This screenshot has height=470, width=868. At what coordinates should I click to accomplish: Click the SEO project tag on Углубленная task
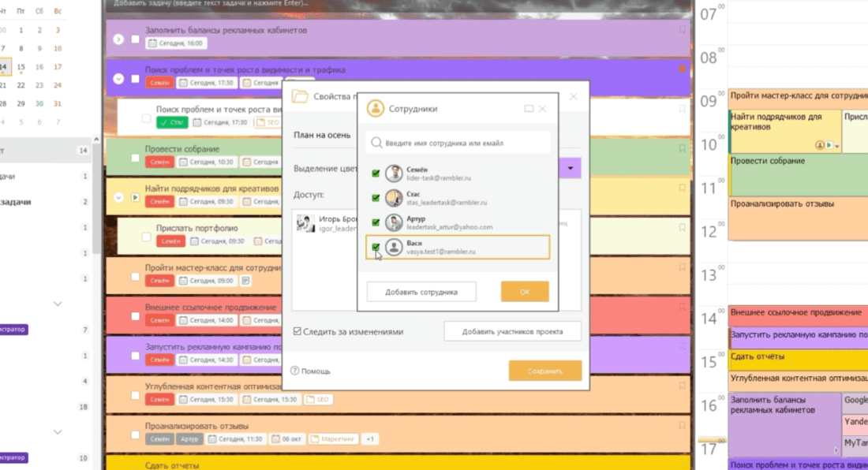click(319, 400)
